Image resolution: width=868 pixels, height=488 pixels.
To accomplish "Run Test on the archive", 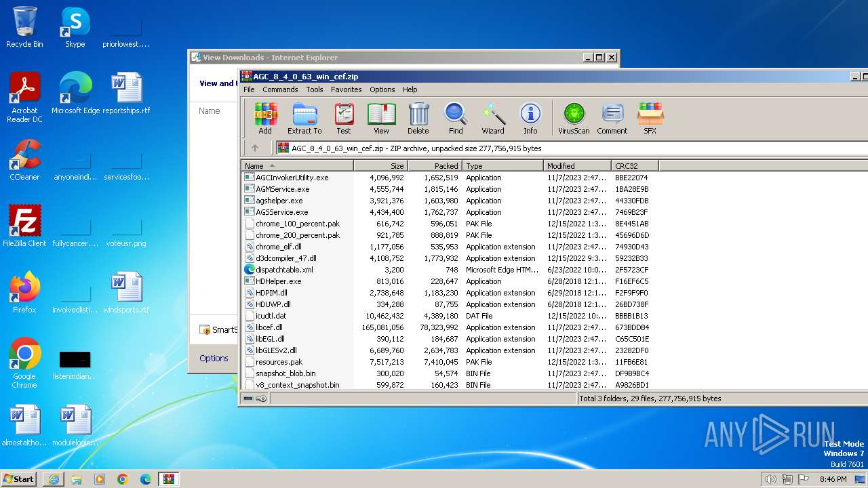I will click(x=344, y=119).
